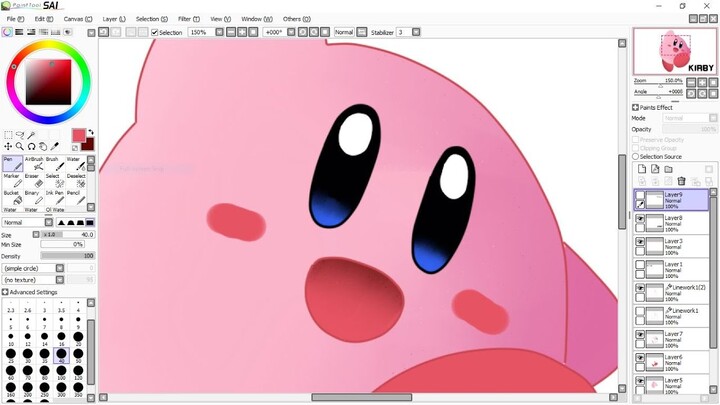The image size is (720, 405).
Task: Create a new linework layer
Action: (x=655, y=169)
